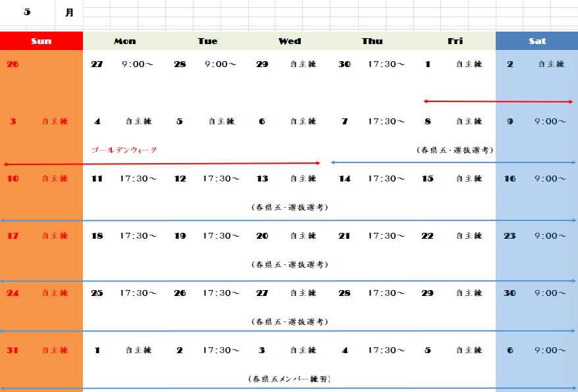Click the Tue column header
The image size is (578, 392).
(x=207, y=41)
